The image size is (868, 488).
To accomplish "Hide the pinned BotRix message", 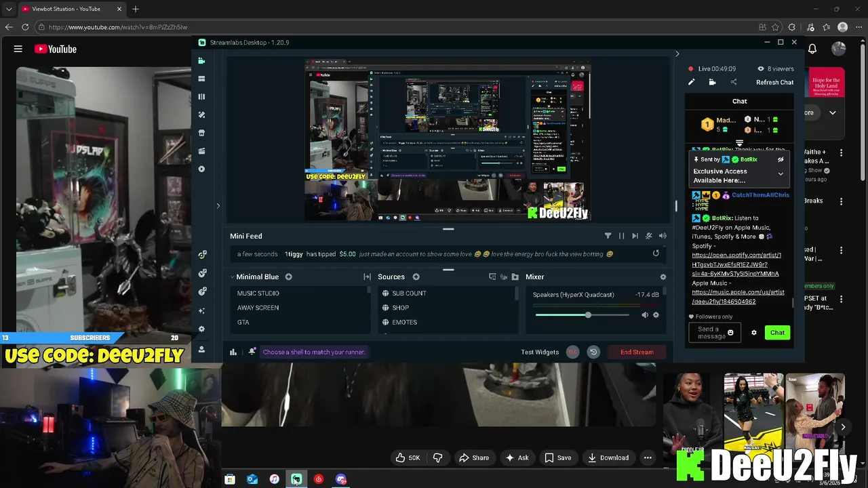I will point(781,159).
